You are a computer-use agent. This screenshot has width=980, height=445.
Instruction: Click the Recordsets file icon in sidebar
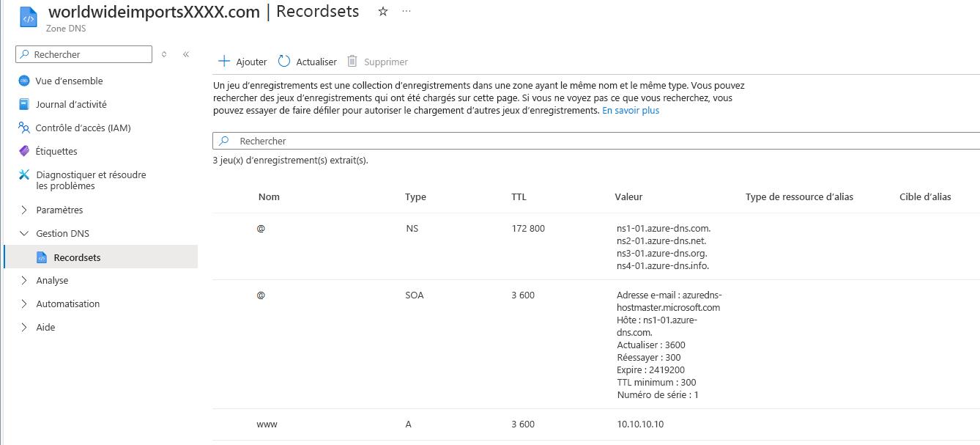42,257
